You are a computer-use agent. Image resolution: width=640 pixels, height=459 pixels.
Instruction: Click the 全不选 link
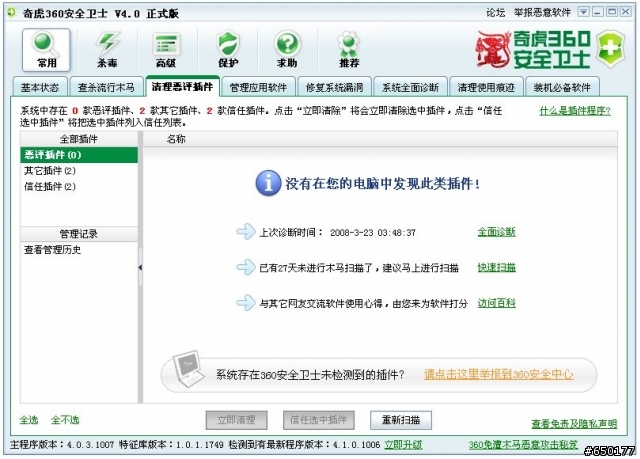point(65,420)
